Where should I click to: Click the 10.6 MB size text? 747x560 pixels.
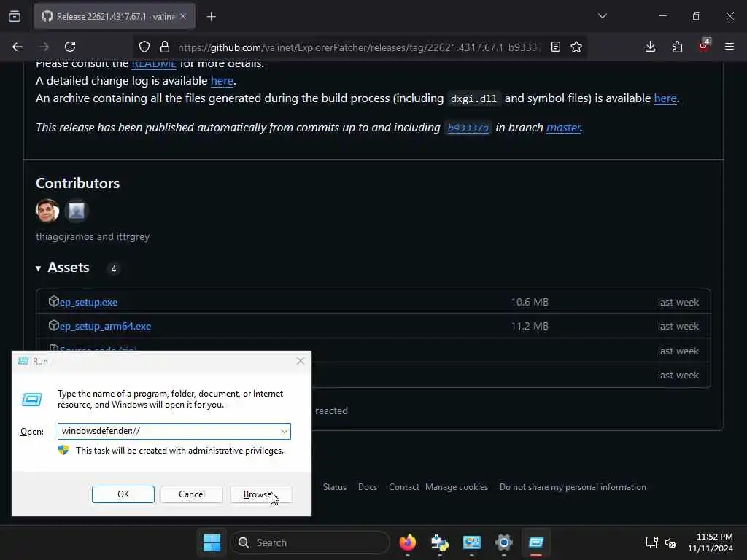coord(530,303)
